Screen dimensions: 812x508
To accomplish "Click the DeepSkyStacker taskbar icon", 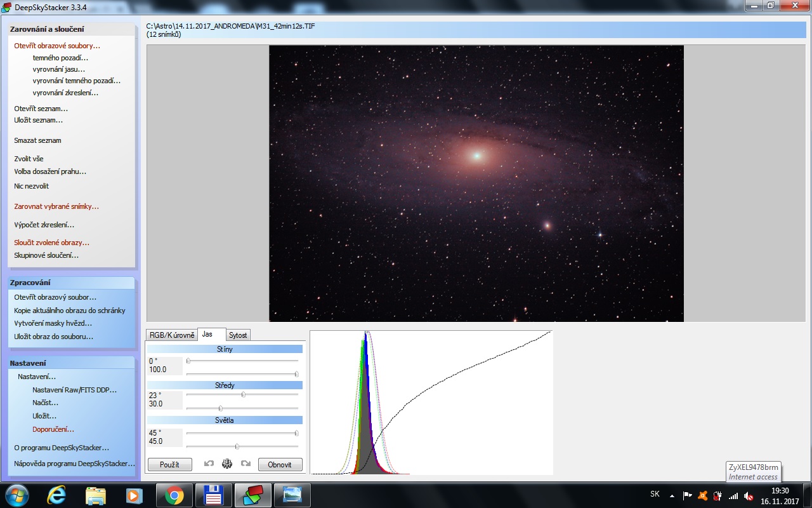I will [x=253, y=495].
